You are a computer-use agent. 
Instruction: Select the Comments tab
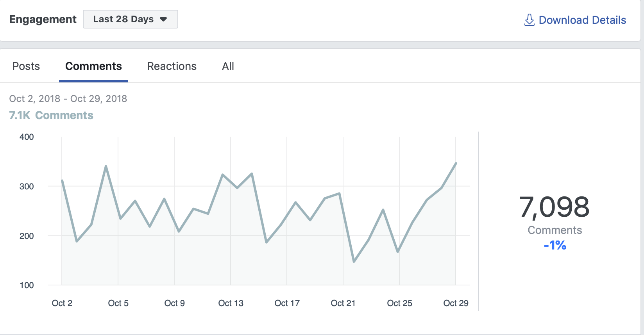pyautogui.click(x=93, y=66)
